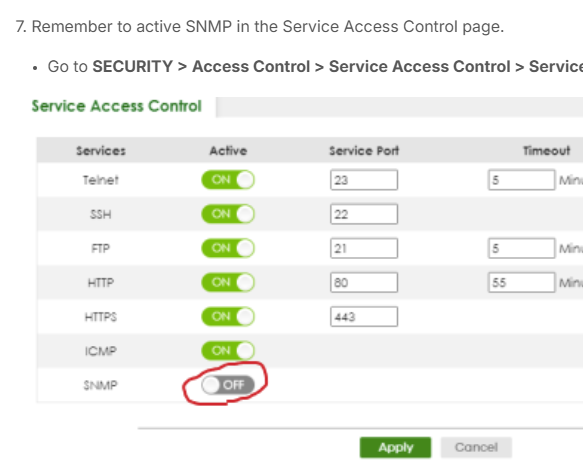
Task: Click the Active column header
Action: coord(228,151)
